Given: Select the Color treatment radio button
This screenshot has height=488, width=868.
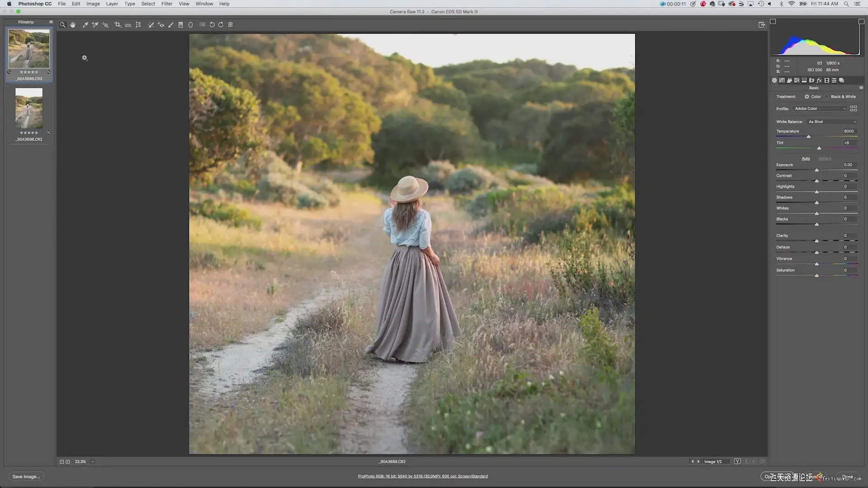Looking at the screenshot, I should (x=807, y=97).
